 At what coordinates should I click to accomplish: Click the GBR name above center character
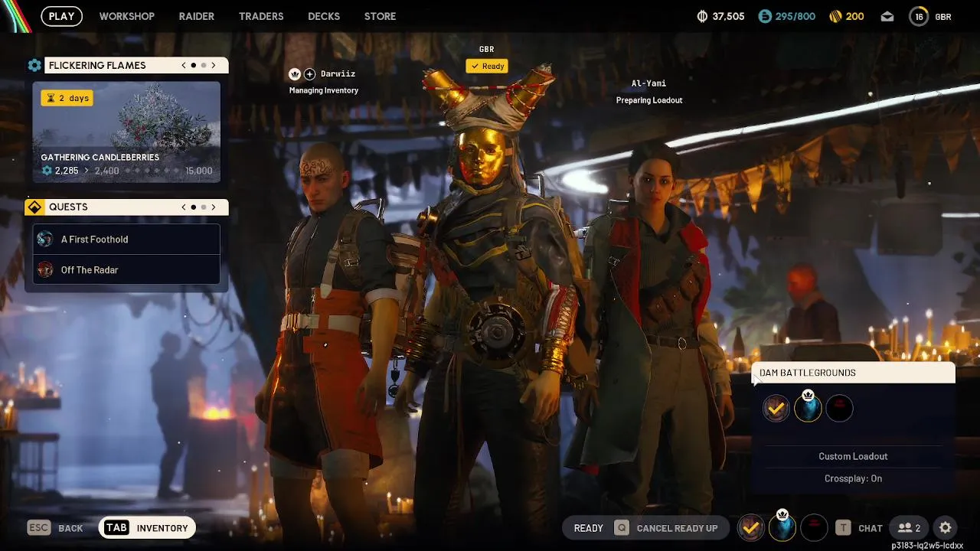[487, 49]
